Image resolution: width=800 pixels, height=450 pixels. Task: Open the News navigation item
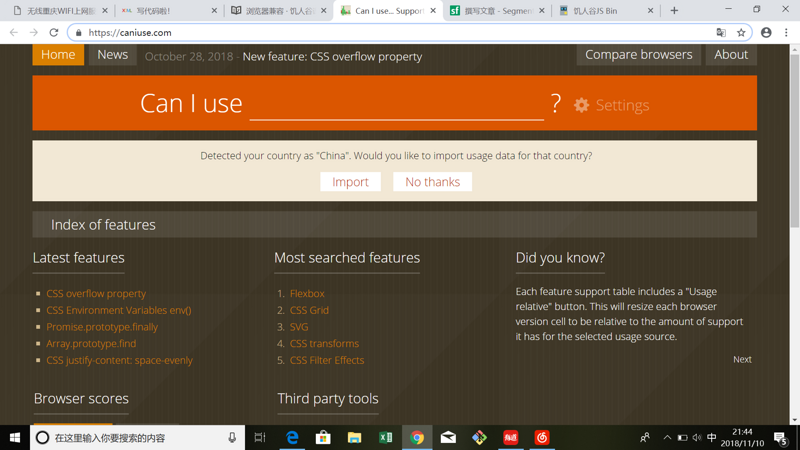pos(113,55)
